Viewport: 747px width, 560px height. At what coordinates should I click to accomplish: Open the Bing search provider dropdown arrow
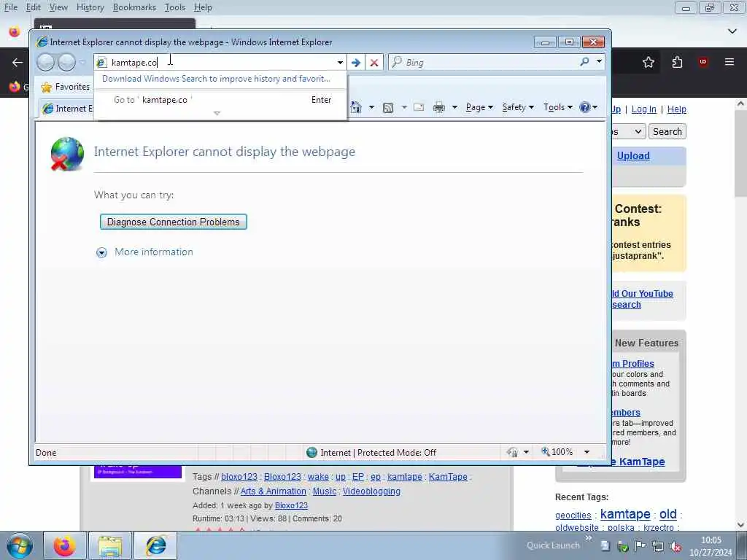tap(599, 61)
